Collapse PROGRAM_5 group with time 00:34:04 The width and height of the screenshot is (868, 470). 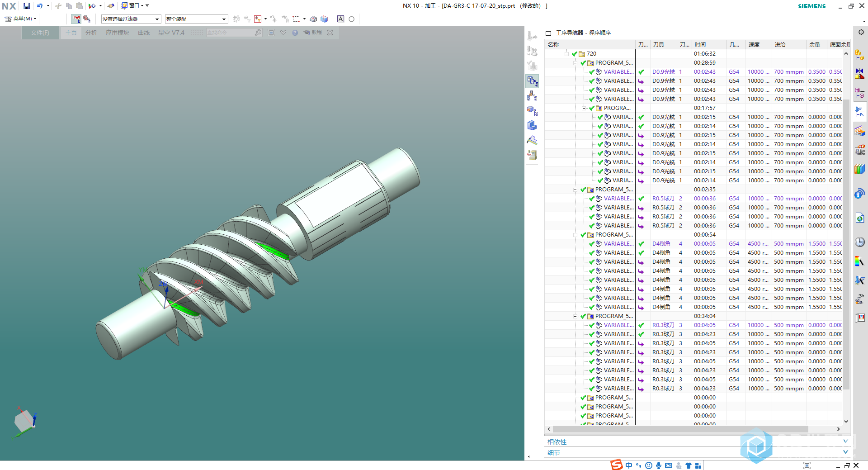point(575,316)
